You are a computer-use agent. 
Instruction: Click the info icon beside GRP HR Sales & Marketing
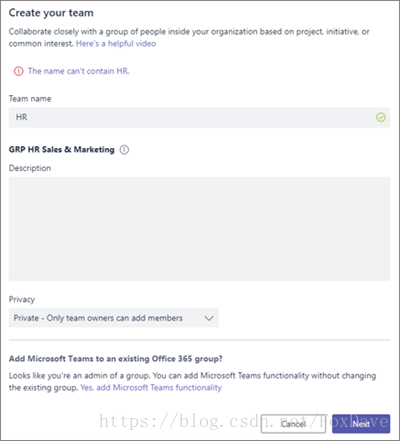124,150
